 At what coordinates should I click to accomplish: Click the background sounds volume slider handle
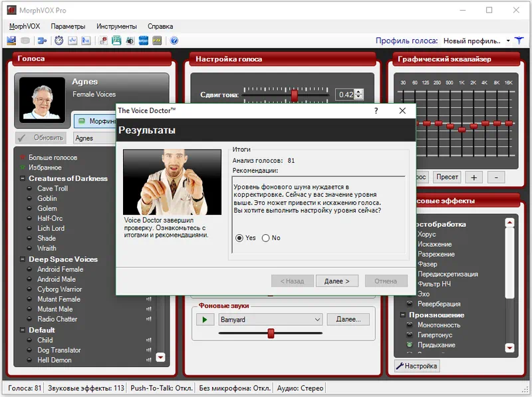271,333
